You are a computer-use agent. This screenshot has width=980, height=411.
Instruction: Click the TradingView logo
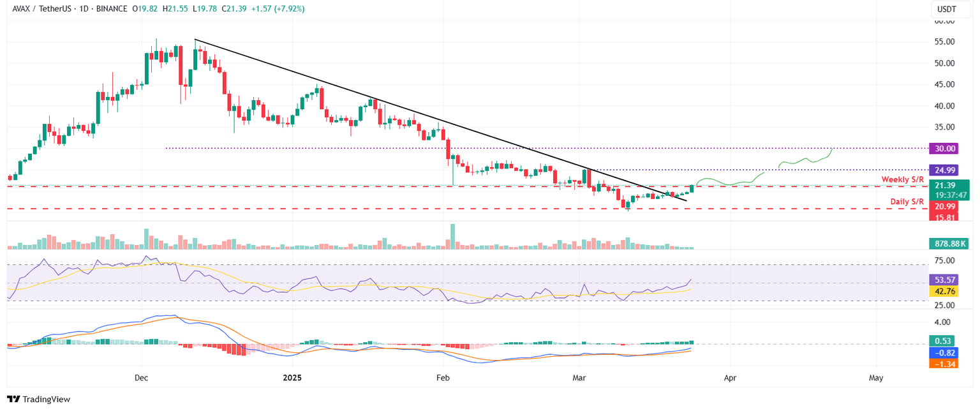(38, 399)
